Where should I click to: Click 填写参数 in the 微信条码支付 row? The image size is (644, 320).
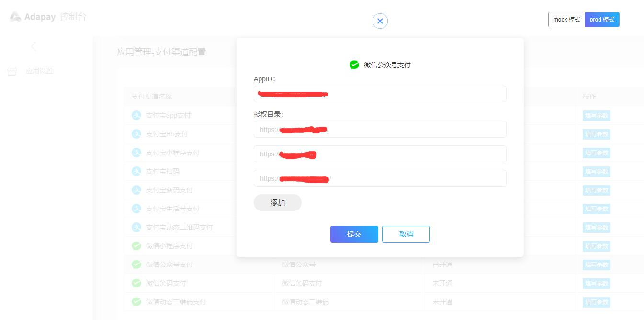click(x=596, y=283)
